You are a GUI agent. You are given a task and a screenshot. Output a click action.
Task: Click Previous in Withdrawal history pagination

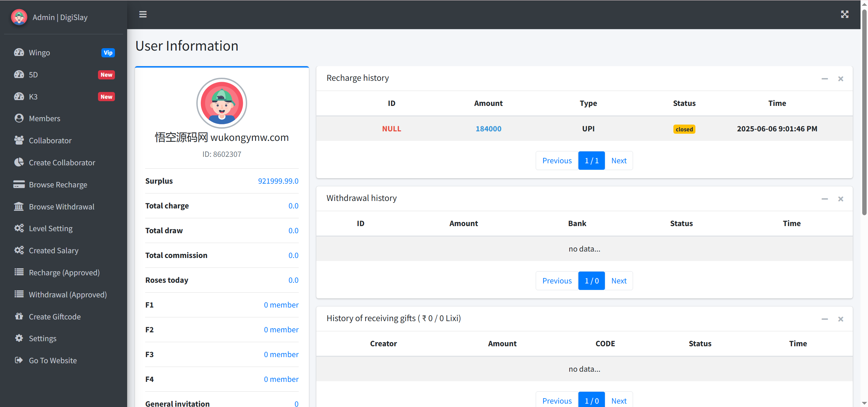coord(557,281)
